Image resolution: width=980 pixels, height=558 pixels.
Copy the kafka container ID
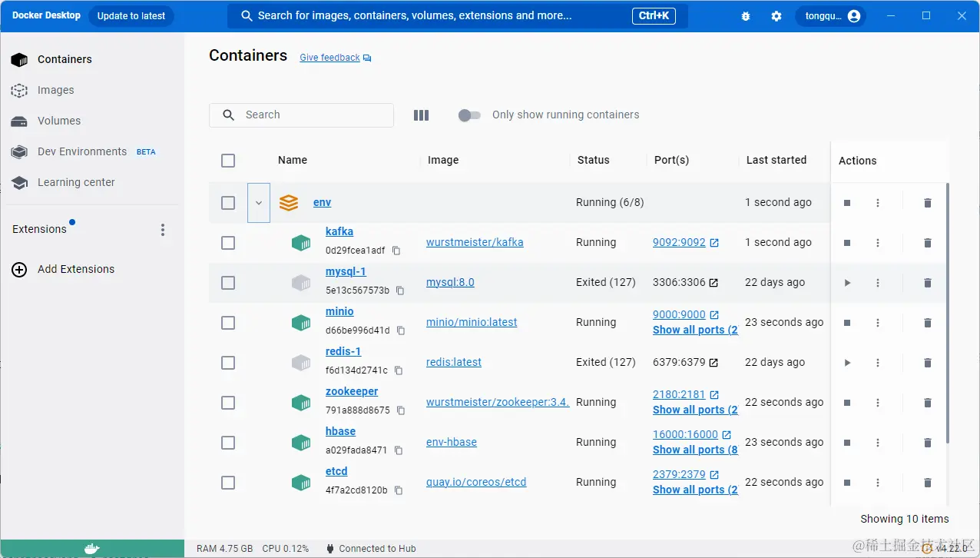coord(396,251)
